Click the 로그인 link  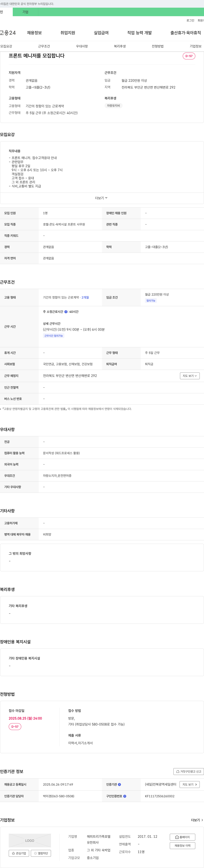point(190,21)
